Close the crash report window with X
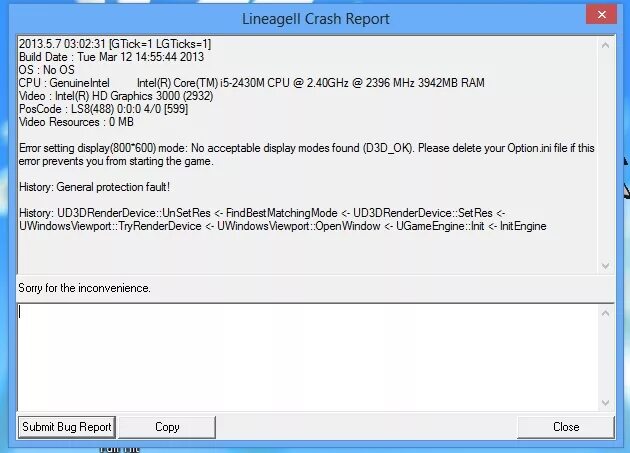 tap(601, 15)
